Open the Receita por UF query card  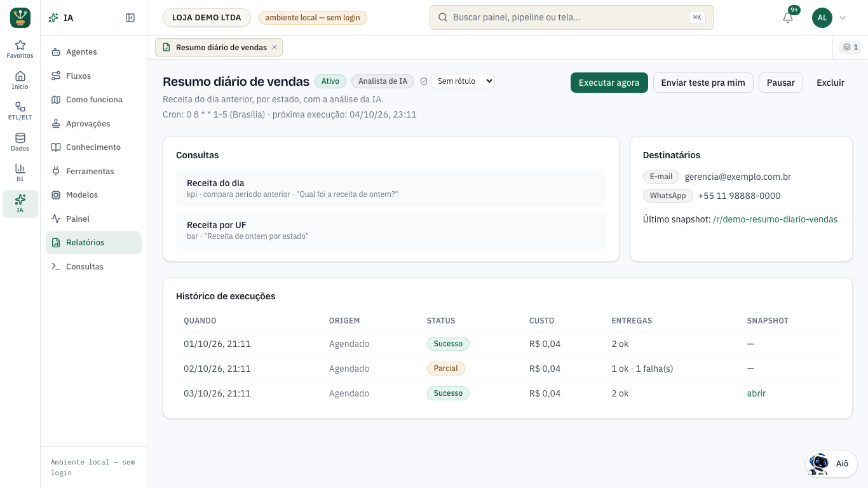point(391,230)
